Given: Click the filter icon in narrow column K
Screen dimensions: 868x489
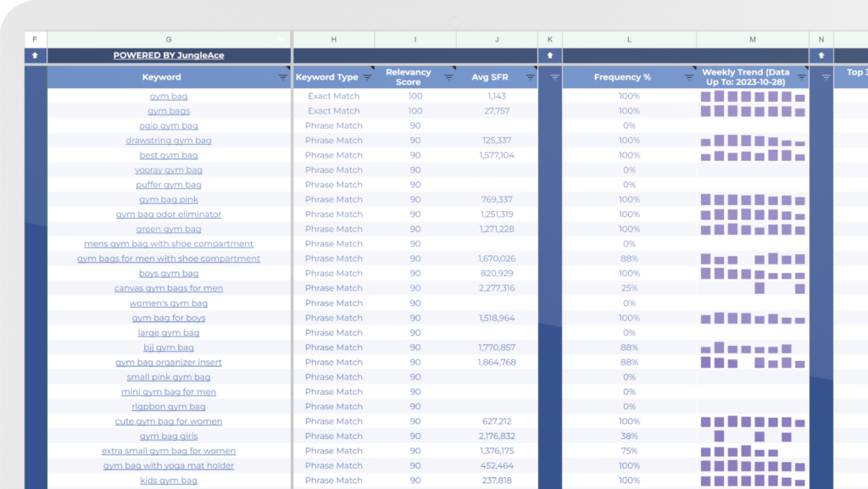Looking at the screenshot, I should tap(554, 77).
